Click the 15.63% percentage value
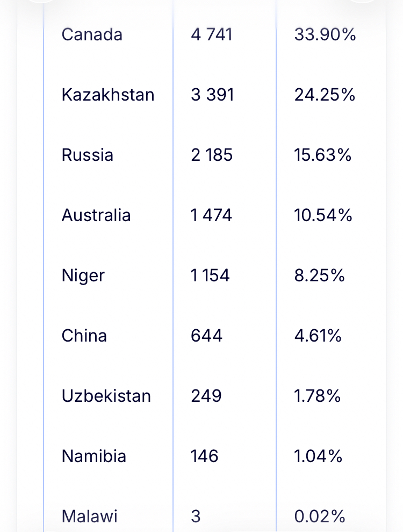The height and width of the screenshot is (532, 403). [323, 155]
